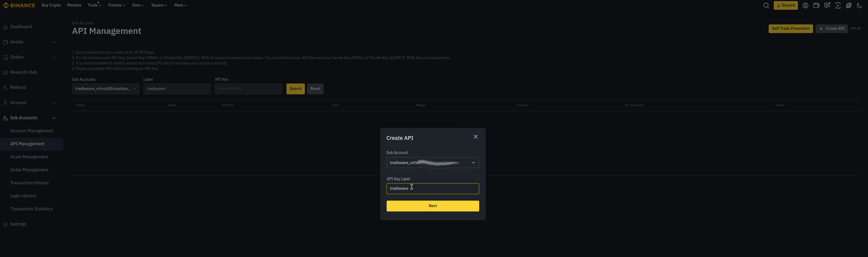Click Next in Create API dialog
The image size is (868, 257).
click(x=433, y=206)
